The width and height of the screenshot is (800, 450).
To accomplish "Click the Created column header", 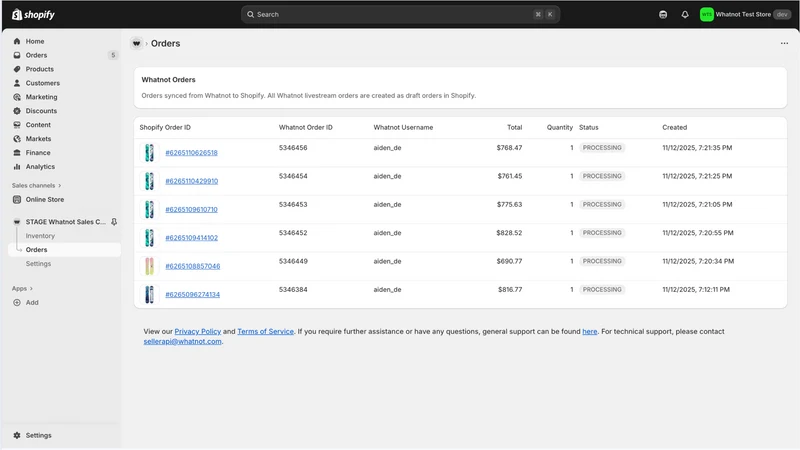I will pos(674,128).
